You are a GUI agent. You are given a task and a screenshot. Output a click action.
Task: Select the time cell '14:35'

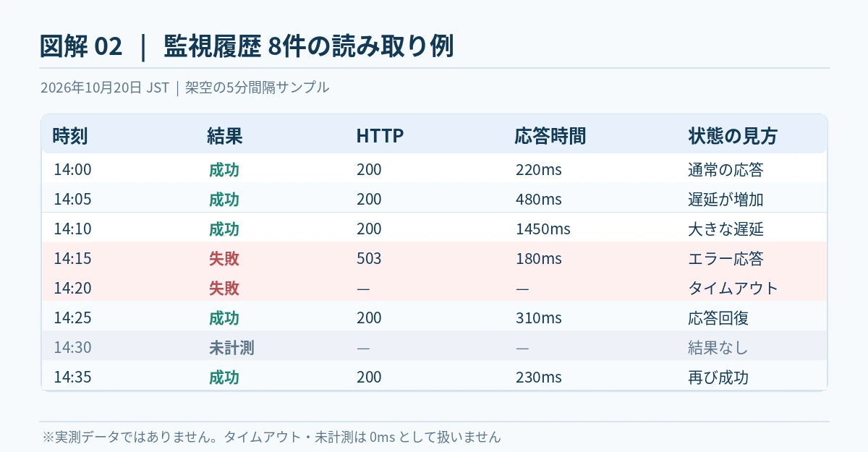pos(72,378)
